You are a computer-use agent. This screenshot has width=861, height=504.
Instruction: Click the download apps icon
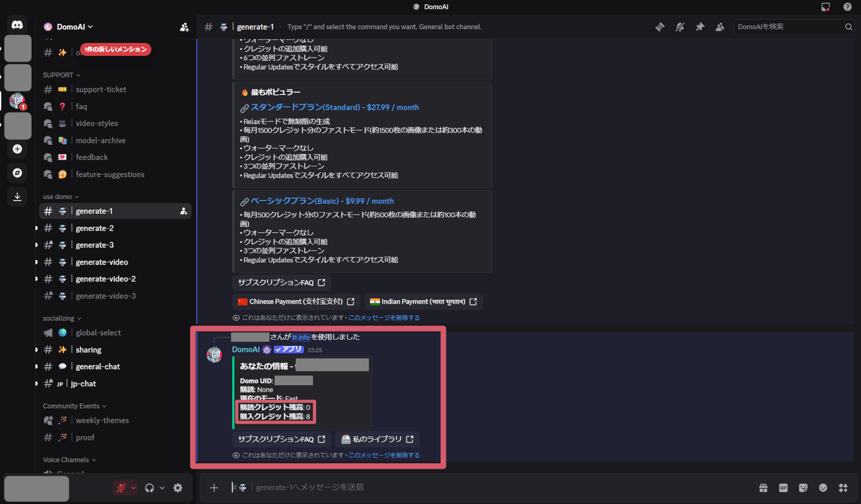tap(17, 197)
